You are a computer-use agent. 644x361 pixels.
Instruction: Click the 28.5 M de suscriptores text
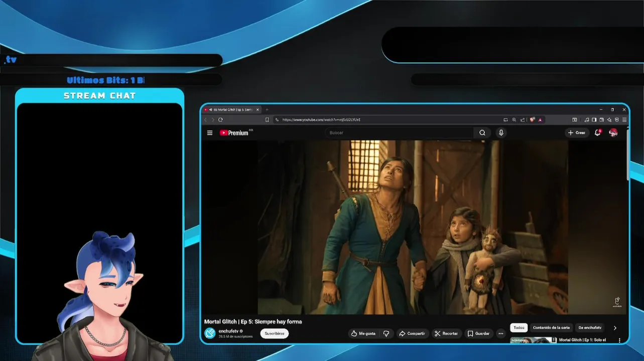[235, 336]
